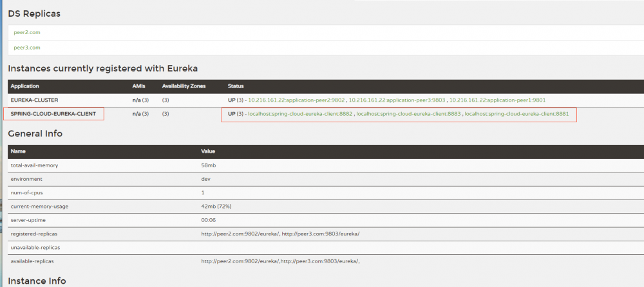Click the Status column header
Image resolution: width=644 pixels, height=287 pixels.
click(x=236, y=87)
